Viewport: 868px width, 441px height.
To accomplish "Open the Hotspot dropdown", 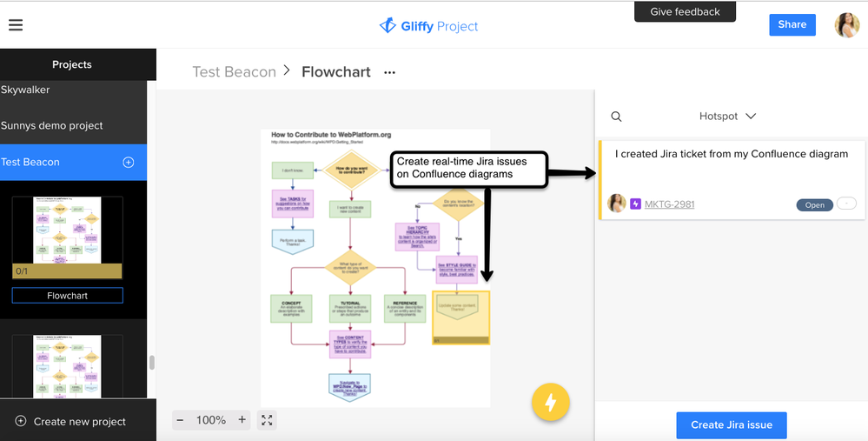I will 727,117.
